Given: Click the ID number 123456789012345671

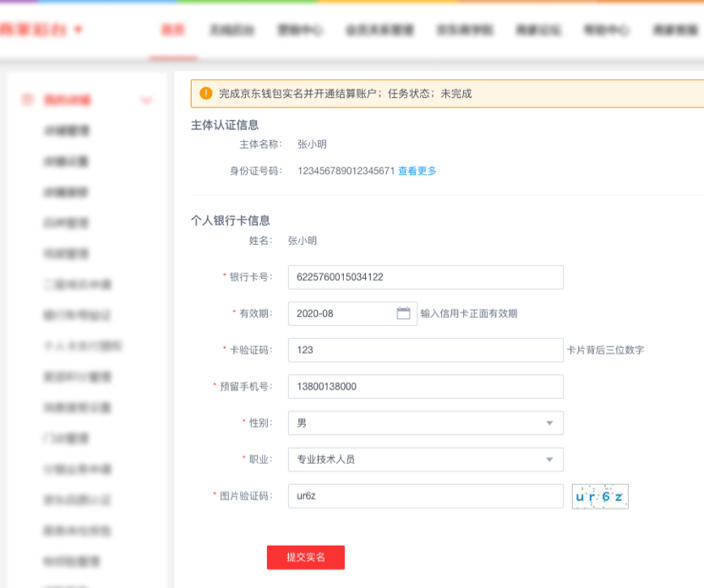Looking at the screenshot, I should coord(347,171).
